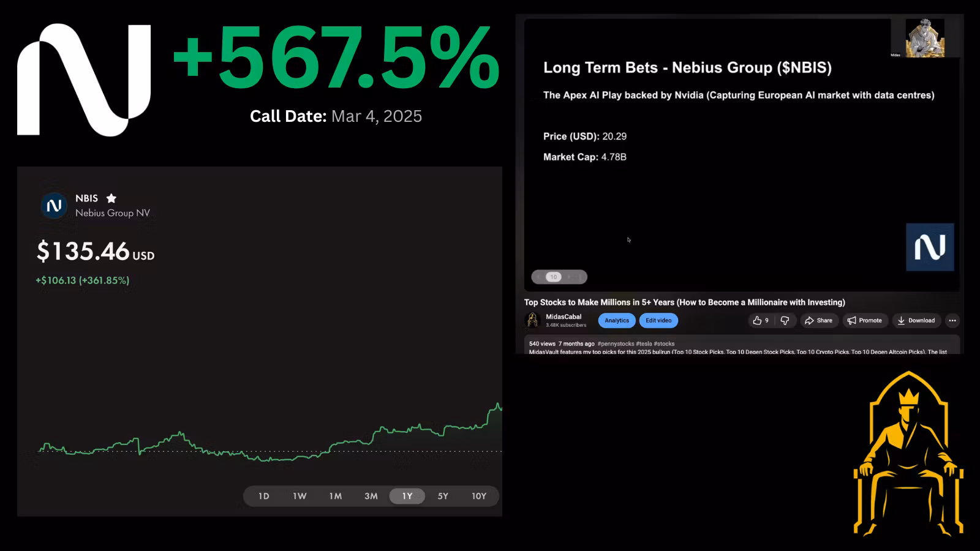Click the Promote button
This screenshot has width=980, height=551.
865,320
